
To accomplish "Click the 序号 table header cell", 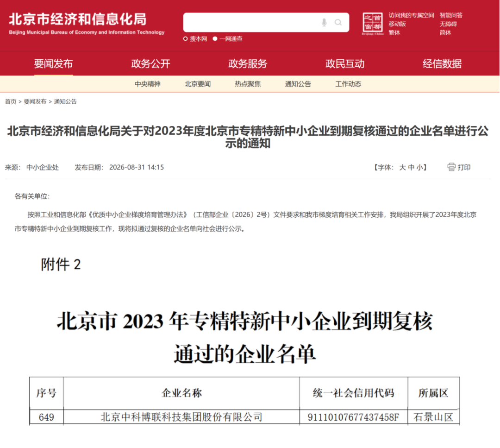I will (46, 393).
